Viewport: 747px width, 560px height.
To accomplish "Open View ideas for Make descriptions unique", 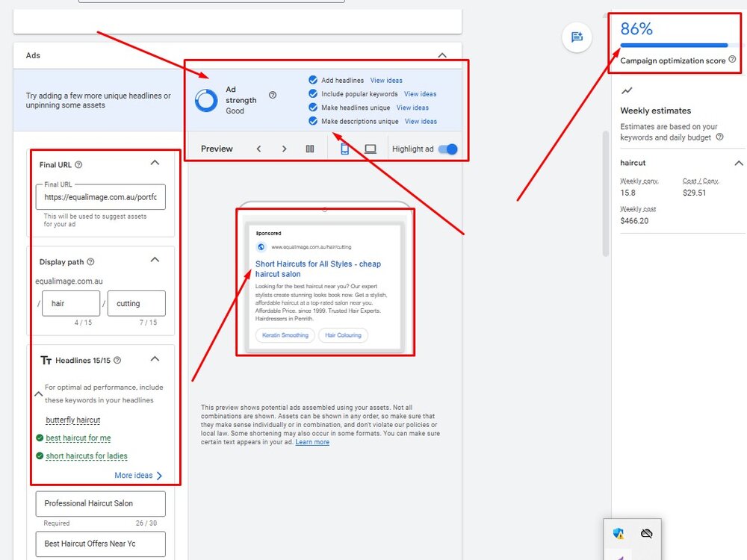I will coord(421,122).
